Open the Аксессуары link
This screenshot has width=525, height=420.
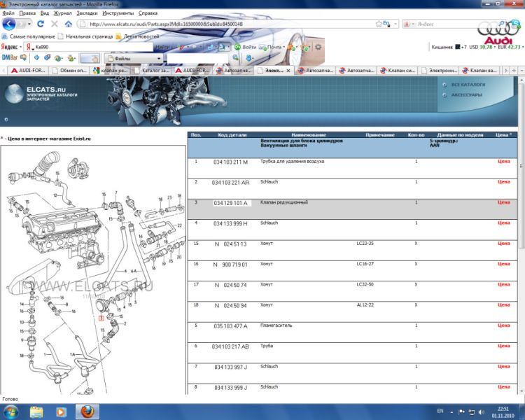(x=466, y=94)
